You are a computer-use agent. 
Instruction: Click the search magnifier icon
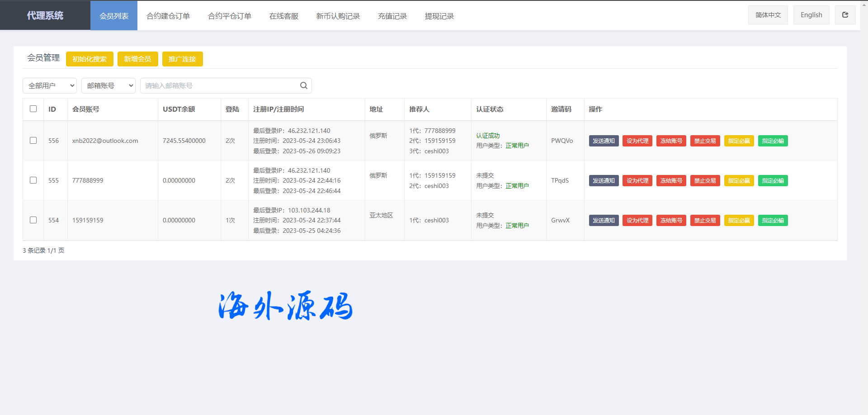(x=303, y=85)
